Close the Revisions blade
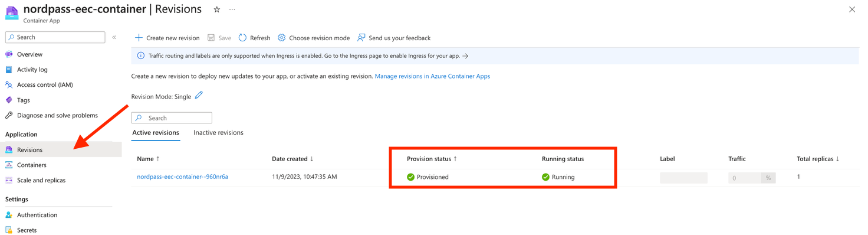 click(x=852, y=9)
